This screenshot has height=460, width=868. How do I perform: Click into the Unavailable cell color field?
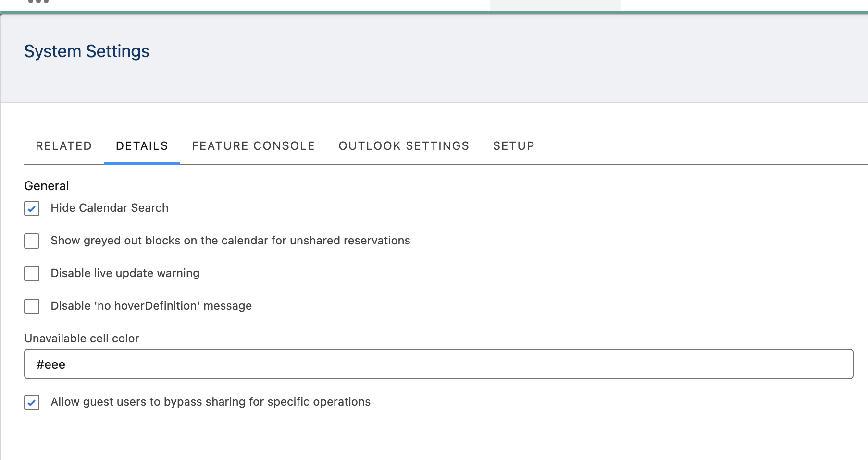tap(438, 364)
